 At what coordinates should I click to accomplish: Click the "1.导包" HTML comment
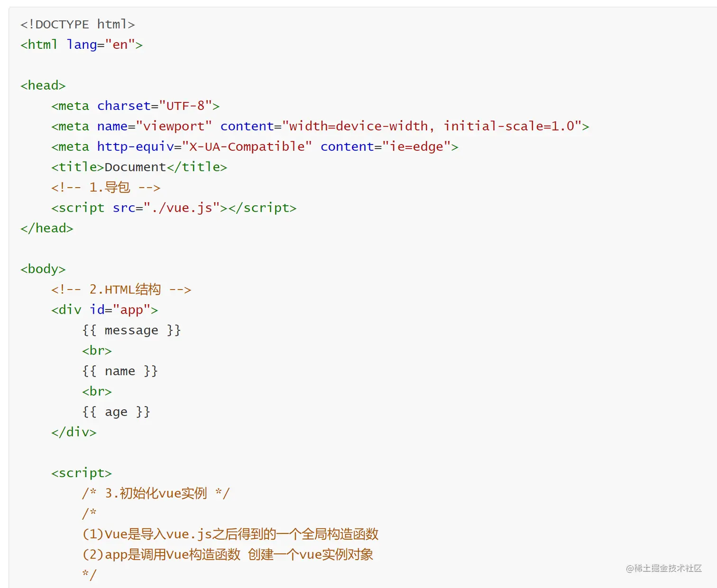pyautogui.click(x=106, y=187)
